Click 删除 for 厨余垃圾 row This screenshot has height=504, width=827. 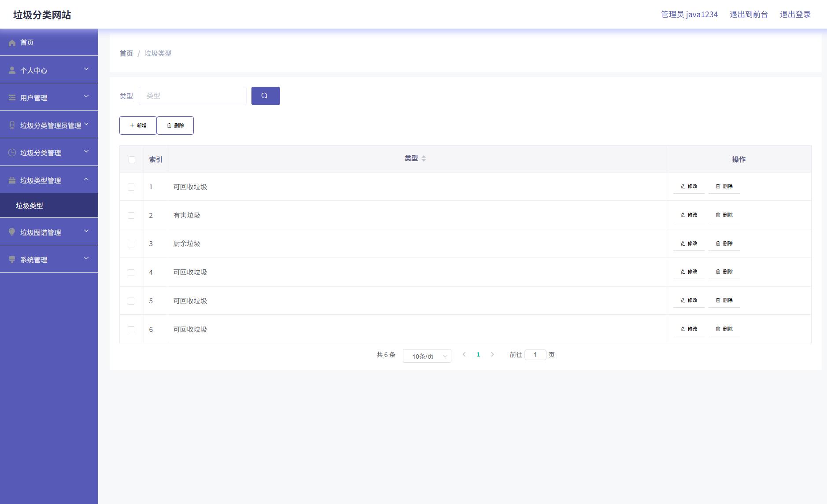724,243
